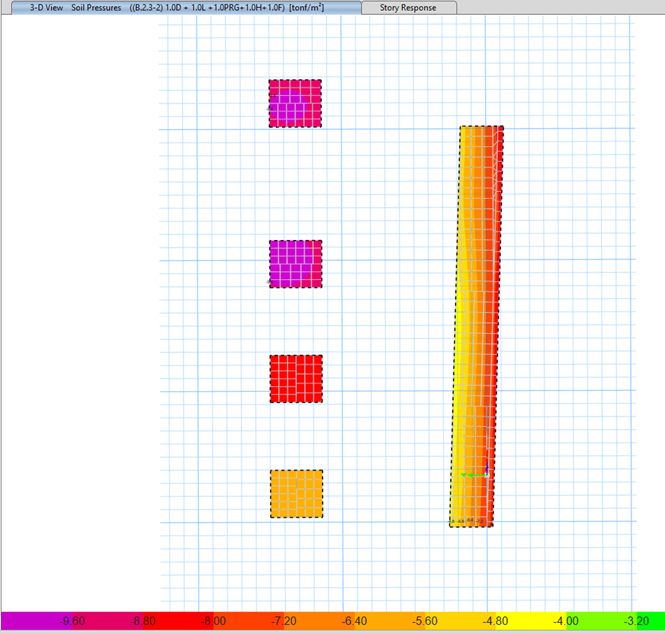Viewport: 665px width, 634px height.
Task: Select the topmost magenta square footing
Action: click(295, 103)
